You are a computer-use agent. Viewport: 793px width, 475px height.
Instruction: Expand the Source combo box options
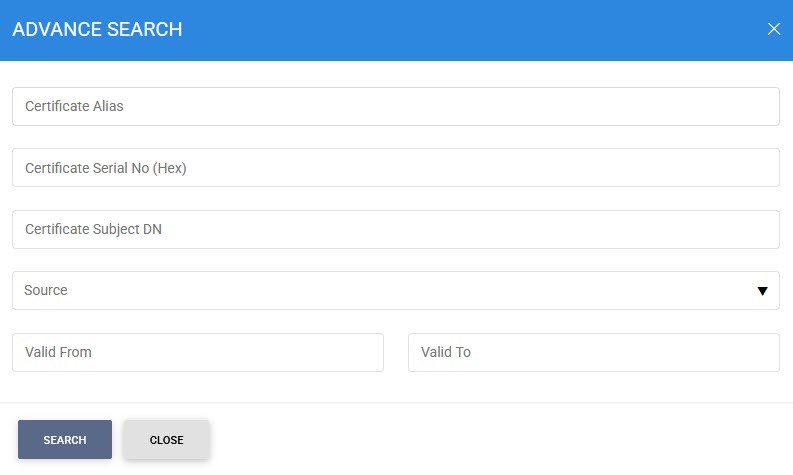click(395, 290)
